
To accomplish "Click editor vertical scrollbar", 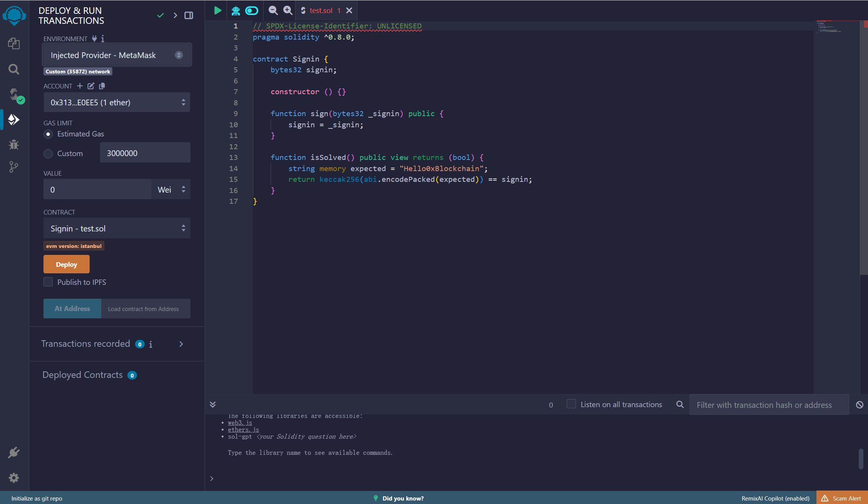I will [x=864, y=148].
